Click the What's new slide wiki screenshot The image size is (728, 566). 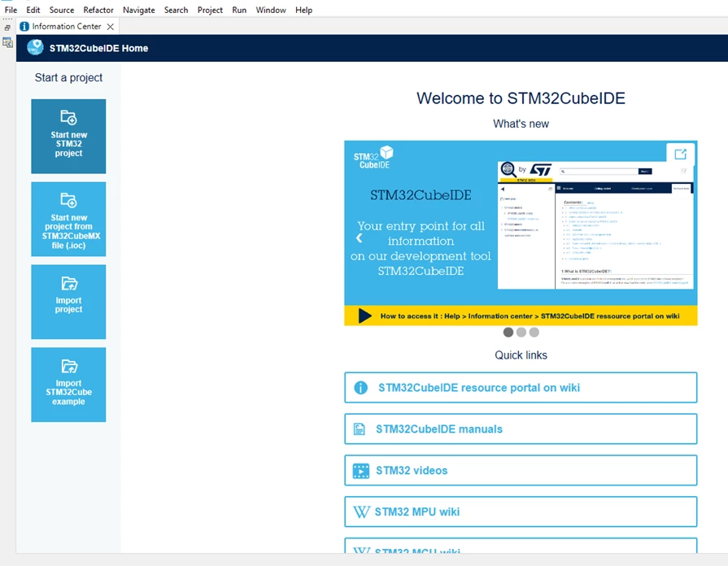pos(595,225)
